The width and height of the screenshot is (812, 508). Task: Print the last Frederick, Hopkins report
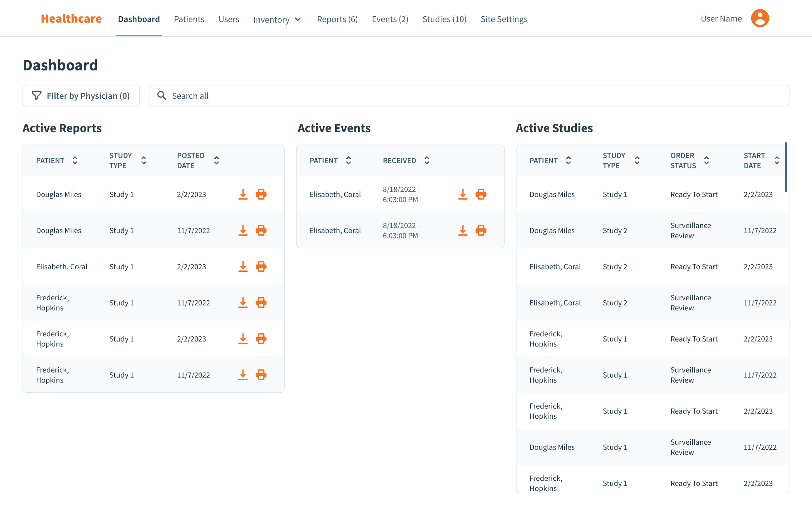tap(261, 375)
